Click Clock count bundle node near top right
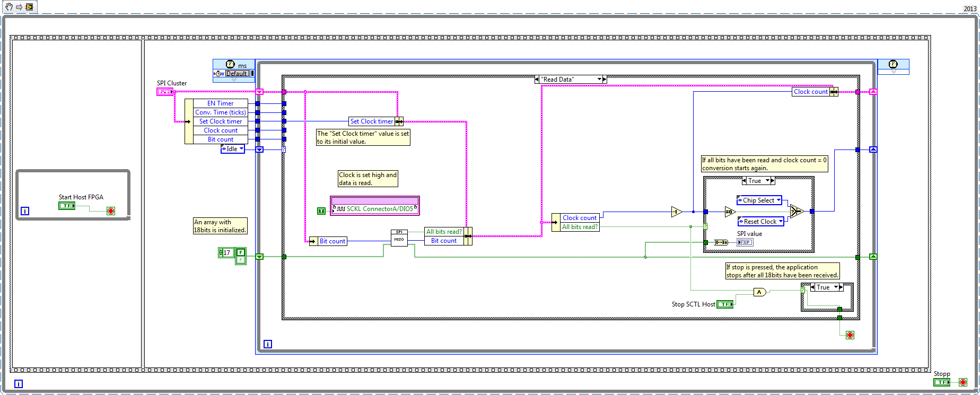The width and height of the screenshot is (980, 395). (815, 92)
